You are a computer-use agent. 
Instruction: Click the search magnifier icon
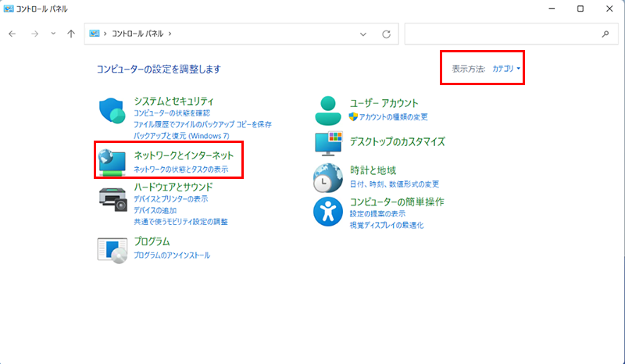[605, 34]
